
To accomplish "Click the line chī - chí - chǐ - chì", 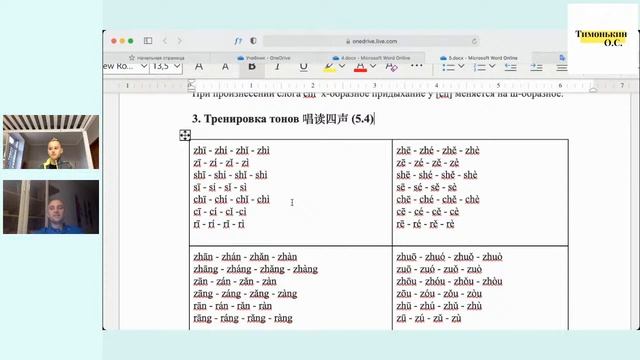I will (x=231, y=200).
